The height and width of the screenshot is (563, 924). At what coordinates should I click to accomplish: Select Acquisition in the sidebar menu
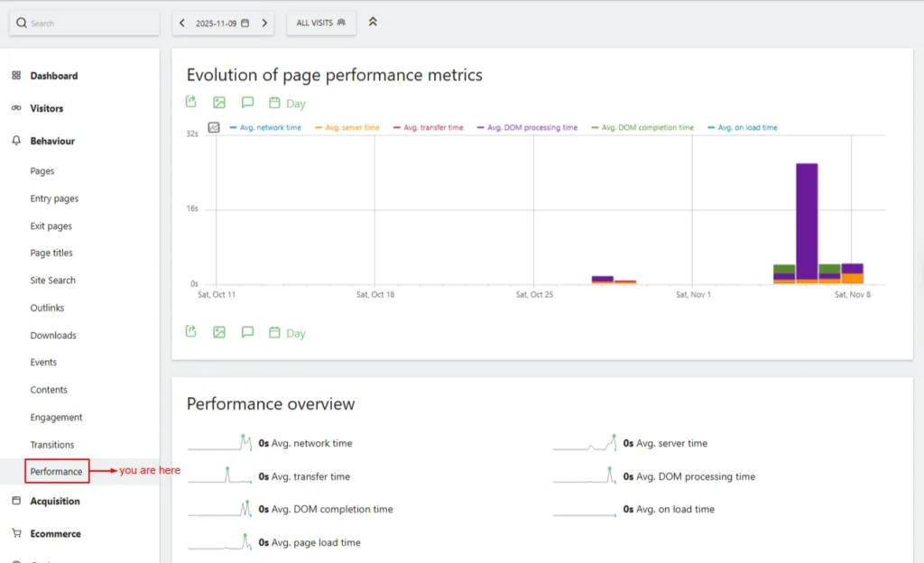(x=55, y=502)
